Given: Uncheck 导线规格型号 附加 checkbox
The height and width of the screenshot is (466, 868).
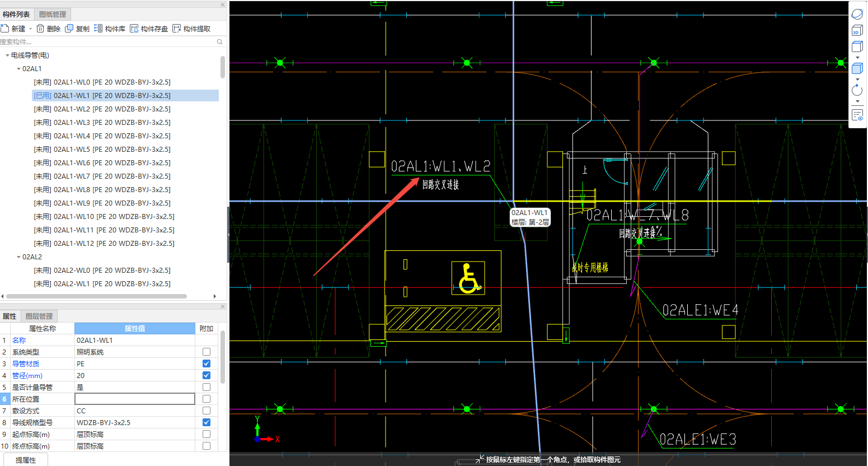Looking at the screenshot, I should [207, 422].
